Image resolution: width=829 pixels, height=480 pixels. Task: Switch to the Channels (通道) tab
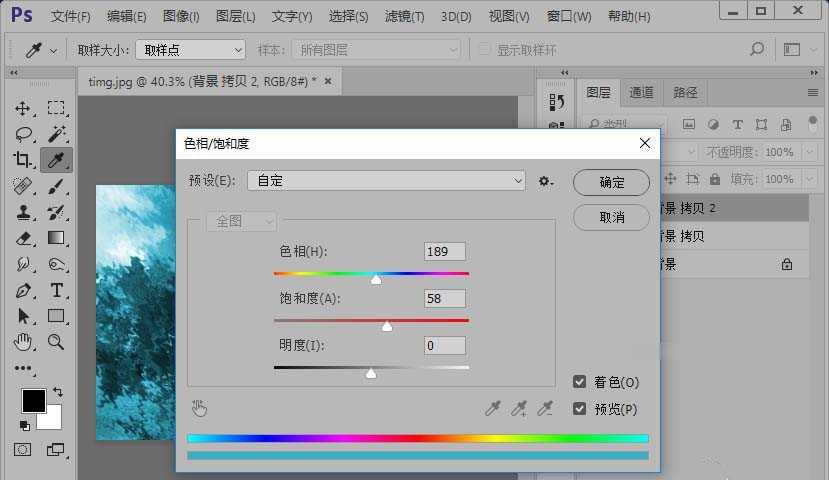click(641, 93)
